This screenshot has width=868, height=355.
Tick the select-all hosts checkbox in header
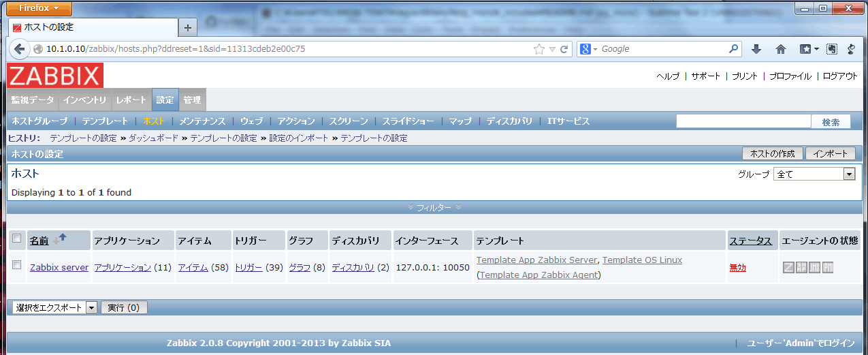coord(17,238)
